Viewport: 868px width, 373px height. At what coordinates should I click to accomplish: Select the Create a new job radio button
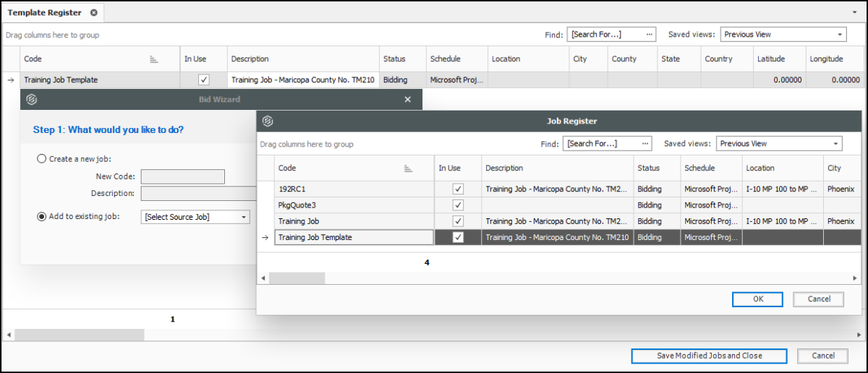42,159
